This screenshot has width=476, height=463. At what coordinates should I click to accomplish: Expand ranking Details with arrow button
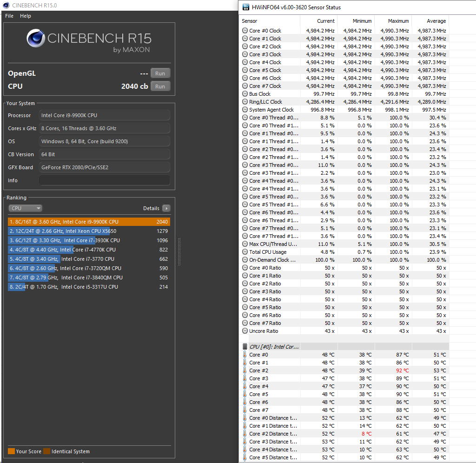166,208
